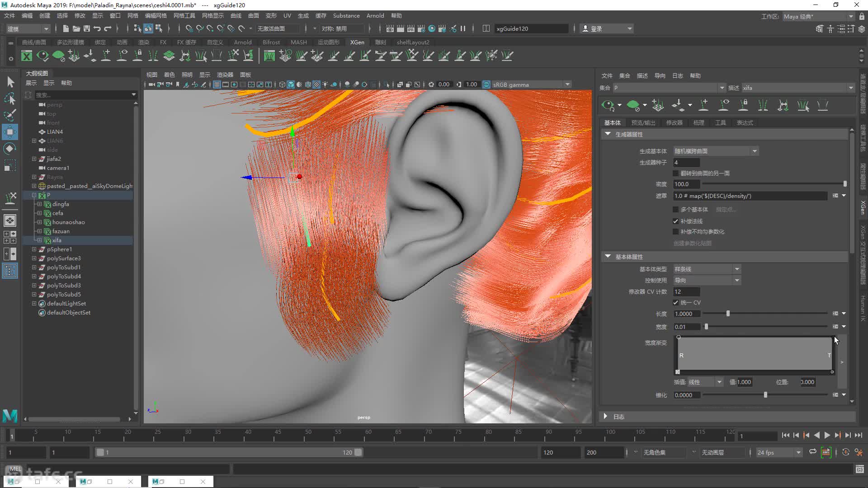Click the 指定点 button
The width and height of the screenshot is (868, 488).
pos(726,209)
